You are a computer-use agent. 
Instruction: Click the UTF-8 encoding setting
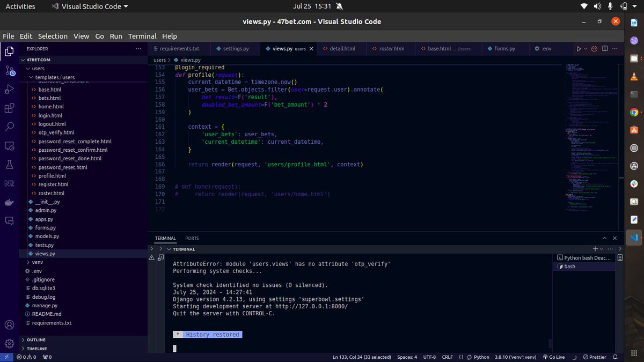pyautogui.click(x=429, y=357)
